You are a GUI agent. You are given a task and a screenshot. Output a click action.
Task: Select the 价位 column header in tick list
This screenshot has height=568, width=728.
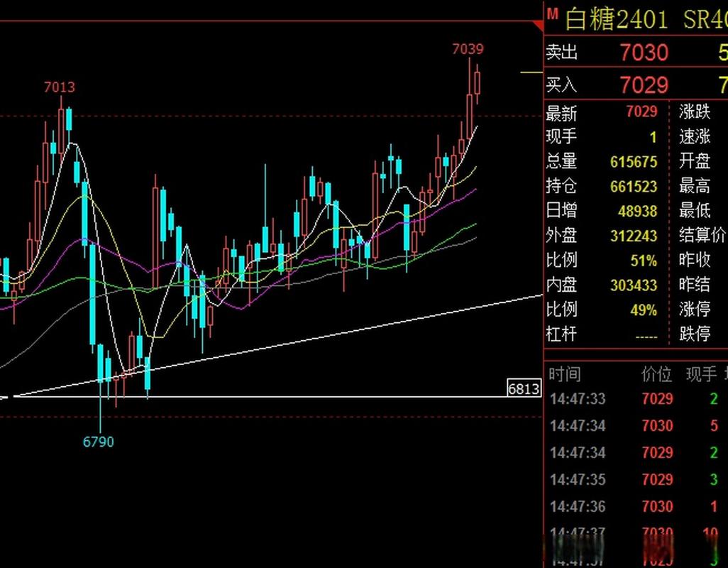pyautogui.click(x=656, y=374)
